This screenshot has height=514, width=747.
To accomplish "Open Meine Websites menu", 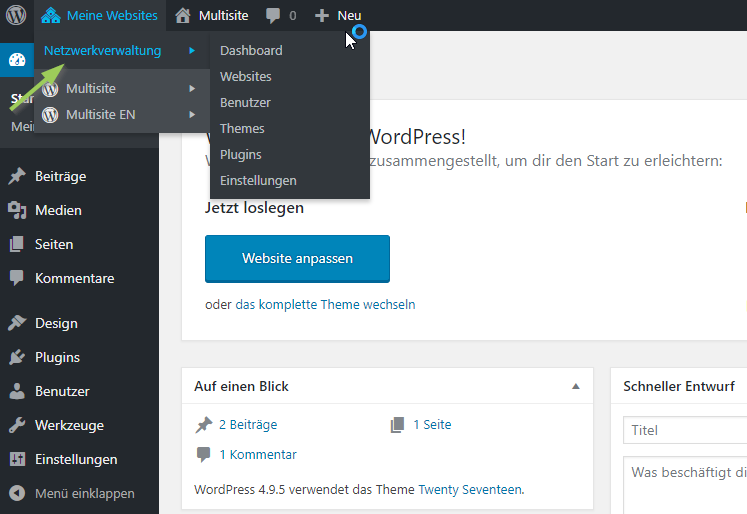I will click(100, 15).
